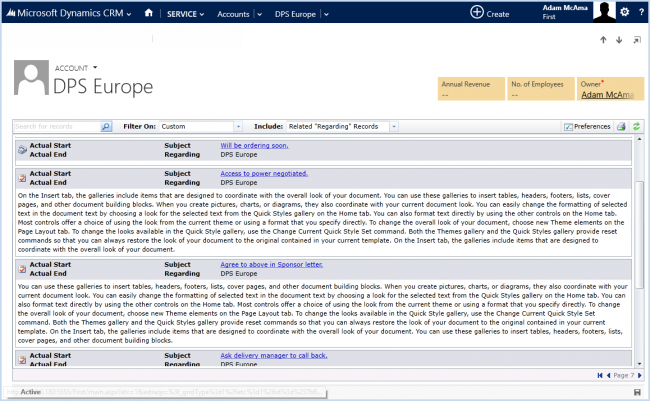The width and height of the screenshot is (650, 401).
Task: Click the icon beside 'Agree to above in Sponsor letter'
Action: coord(22,269)
